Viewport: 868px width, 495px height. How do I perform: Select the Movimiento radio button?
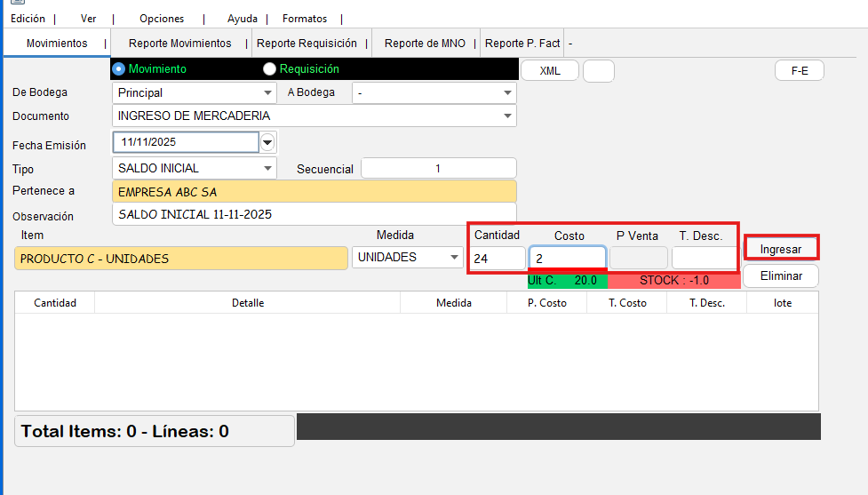coord(119,68)
